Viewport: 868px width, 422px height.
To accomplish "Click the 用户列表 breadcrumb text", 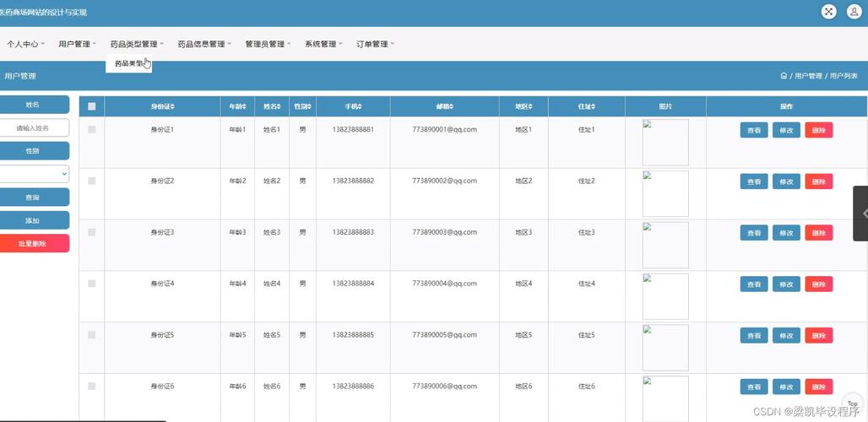I will (x=844, y=76).
